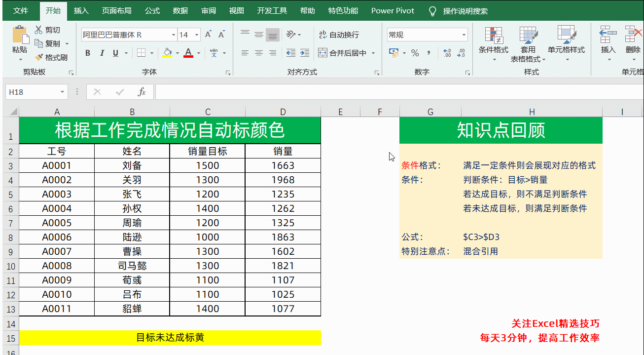Click the Cut (剪切) scissors icon
Image resolution: width=644 pixels, height=355 pixels.
click(38, 30)
